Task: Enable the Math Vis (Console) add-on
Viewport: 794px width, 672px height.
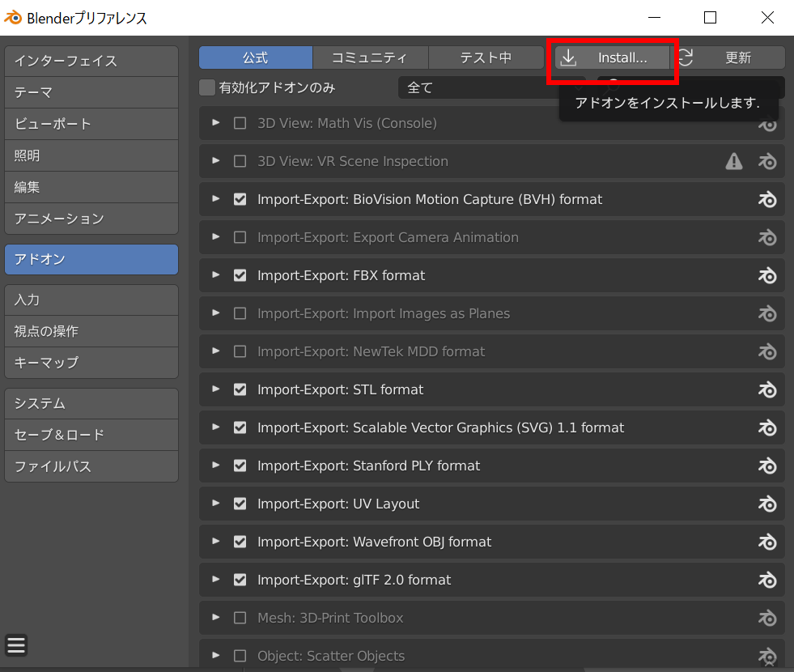Action: click(x=240, y=123)
